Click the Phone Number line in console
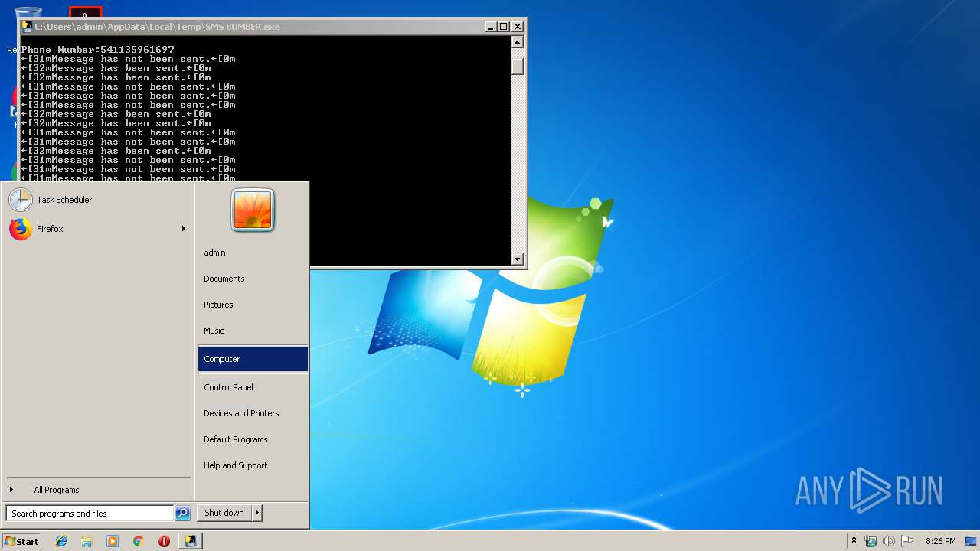This screenshot has height=551, width=980. tap(98, 50)
